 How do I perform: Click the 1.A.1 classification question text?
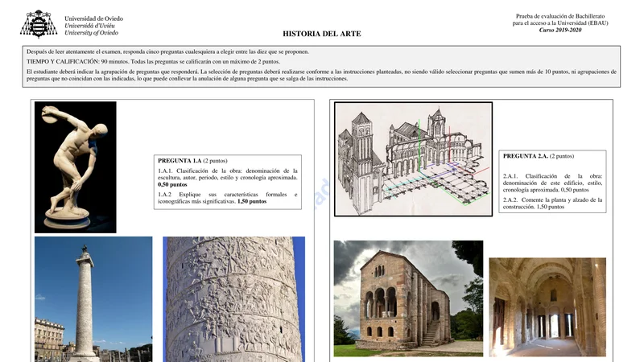click(228, 178)
